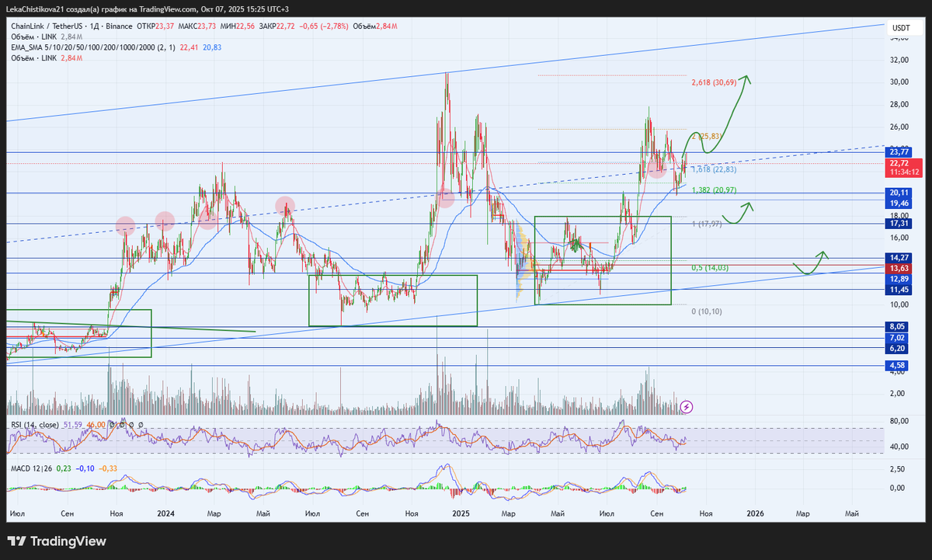Click the ChainLink / TetherUS symbol title
The image size is (932, 560).
tap(47, 26)
